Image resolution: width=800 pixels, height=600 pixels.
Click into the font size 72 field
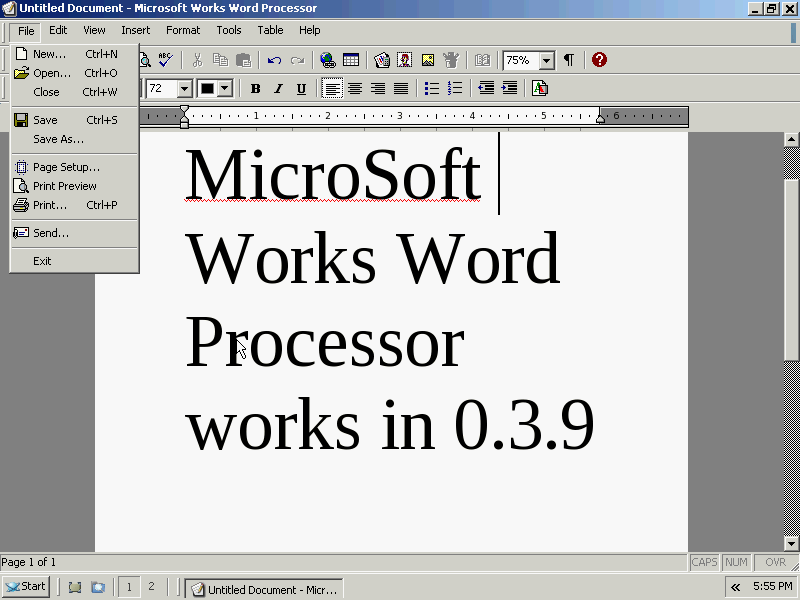pyautogui.click(x=162, y=89)
